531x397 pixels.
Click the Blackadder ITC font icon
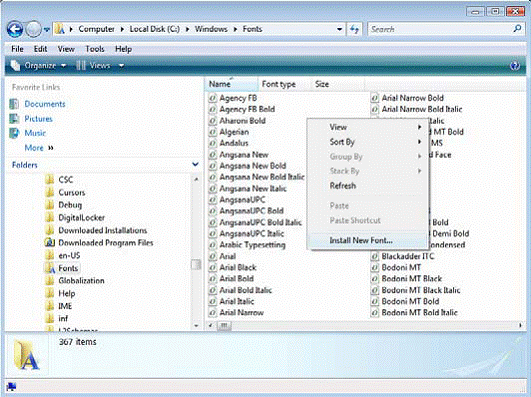pyautogui.click(x=374, y=256)
